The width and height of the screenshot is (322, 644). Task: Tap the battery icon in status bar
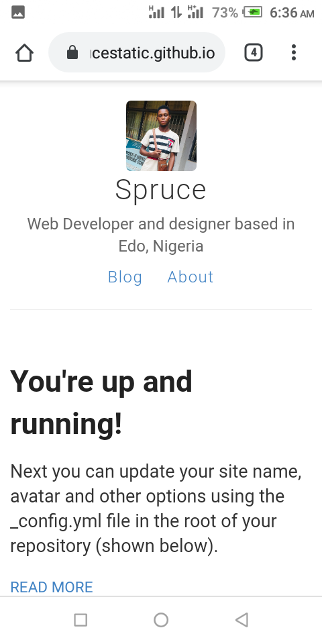click(x=253, y=12)
